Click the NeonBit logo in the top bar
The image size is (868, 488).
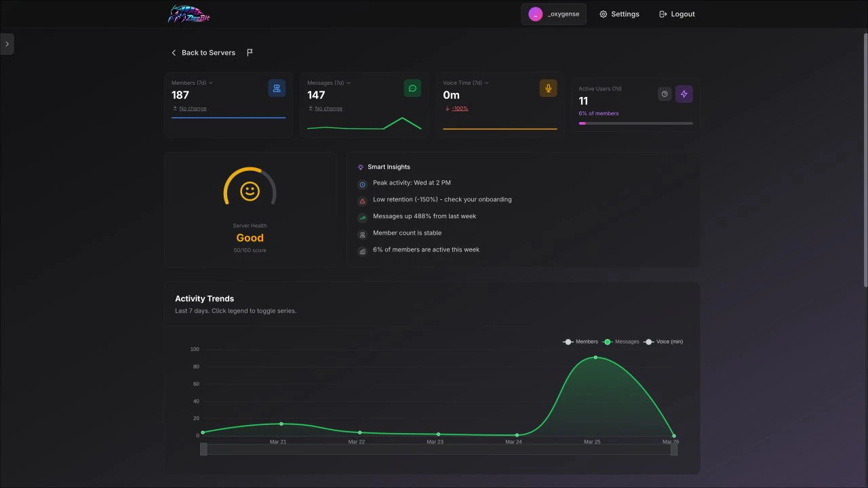189,14
